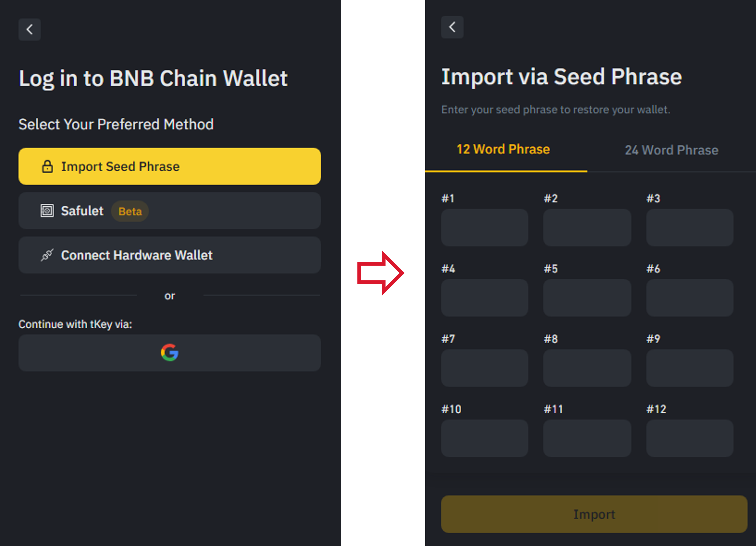Click seed word input field #12
The width and height of the screenshot is (756, 546).
[689, 438]
